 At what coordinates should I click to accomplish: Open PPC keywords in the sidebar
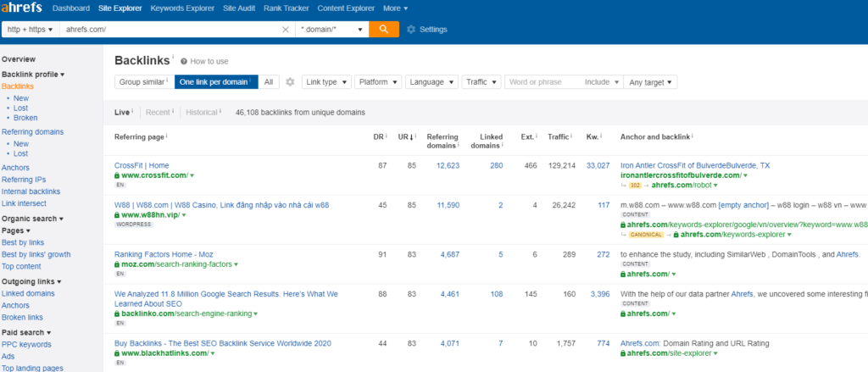(26, 344)
